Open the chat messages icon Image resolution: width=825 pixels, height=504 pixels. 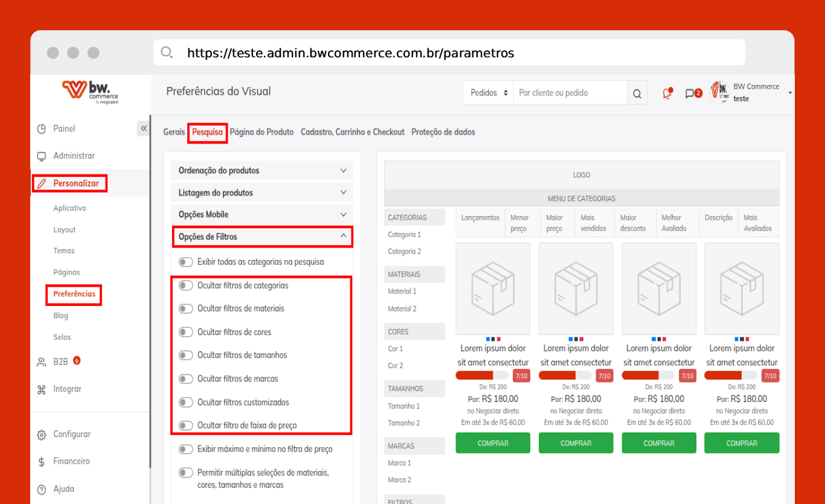(x=690, y=94)
